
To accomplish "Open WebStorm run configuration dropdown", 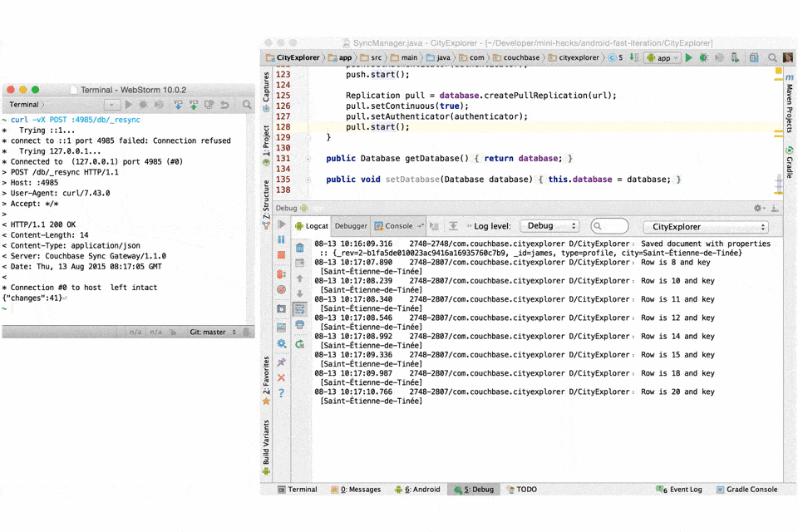I will pos(112,105).
